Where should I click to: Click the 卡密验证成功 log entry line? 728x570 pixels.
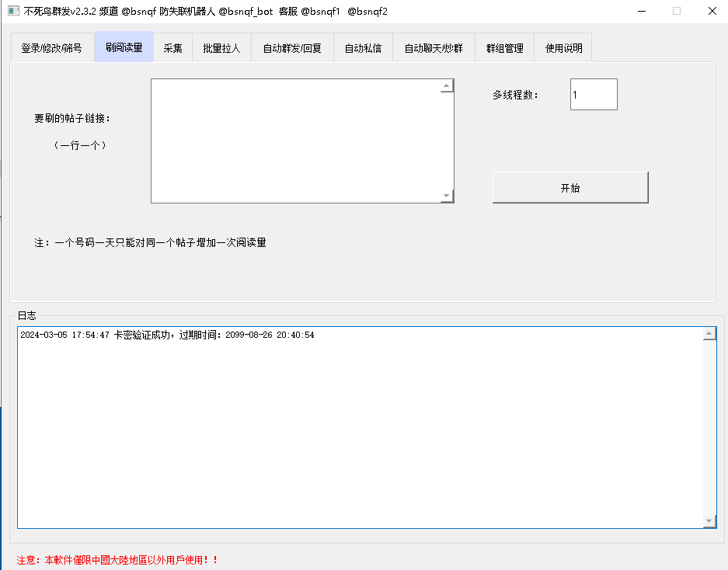(x=167, y=335)
